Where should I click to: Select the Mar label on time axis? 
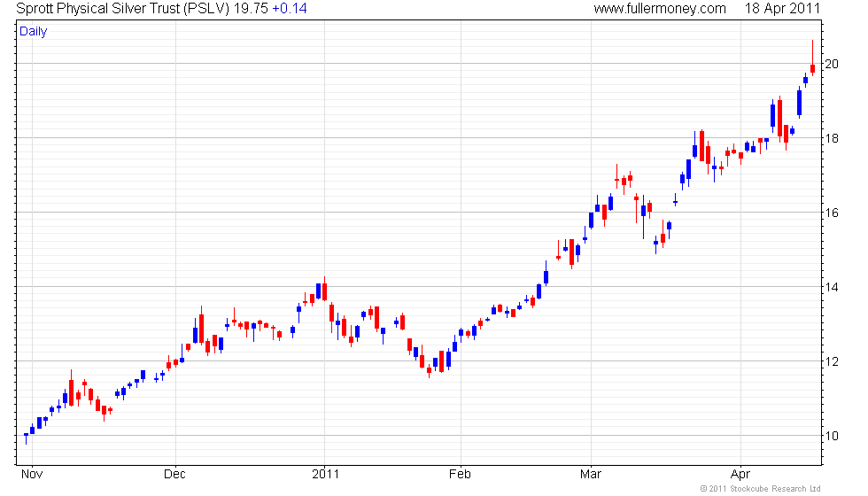(x=591, y=474)
